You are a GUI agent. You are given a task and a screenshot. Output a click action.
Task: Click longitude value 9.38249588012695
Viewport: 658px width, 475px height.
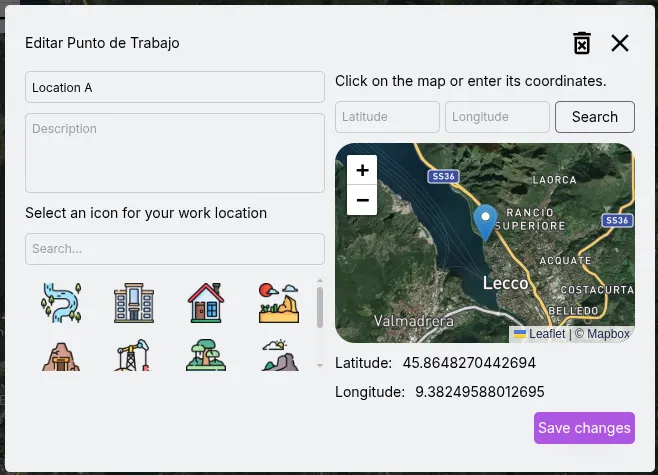(x=480, y=392)
